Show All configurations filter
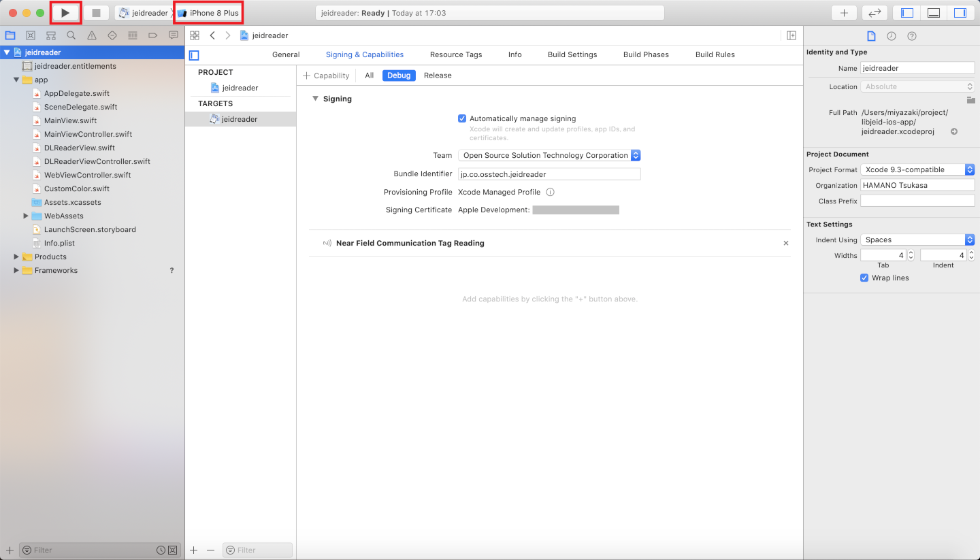This screenshot has height=560, width=980. (370, 76)
